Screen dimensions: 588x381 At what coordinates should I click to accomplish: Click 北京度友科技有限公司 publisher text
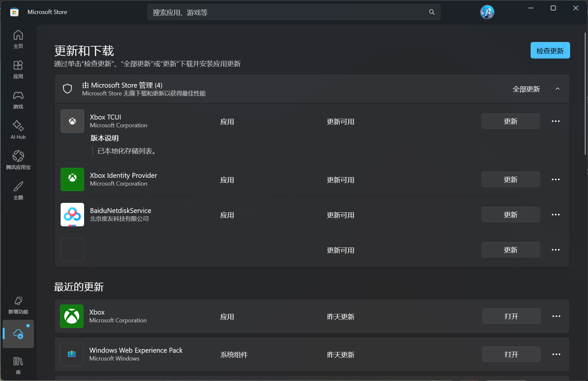pos(119,219)
